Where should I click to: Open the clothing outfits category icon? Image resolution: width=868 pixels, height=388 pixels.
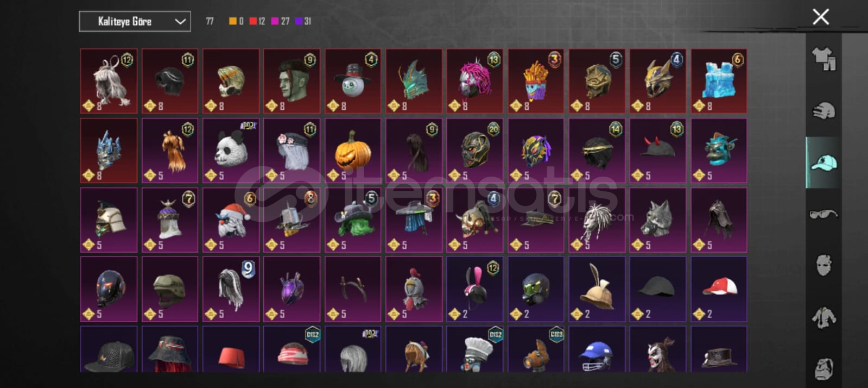coord(823,59)
